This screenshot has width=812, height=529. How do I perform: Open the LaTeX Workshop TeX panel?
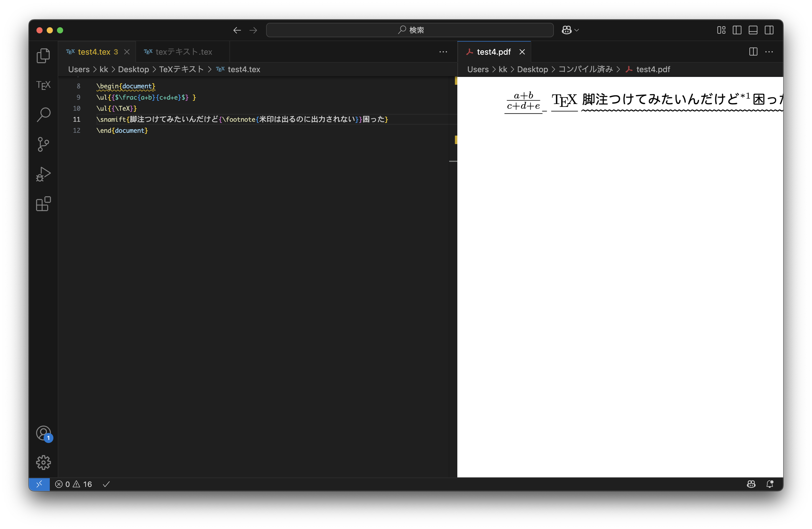pos(43,85)
